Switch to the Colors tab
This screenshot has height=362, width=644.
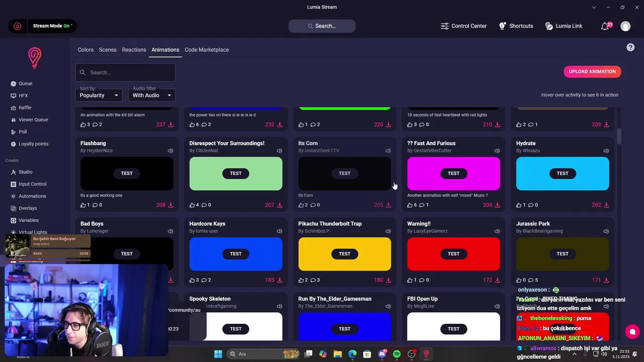(x=86, y=50)
